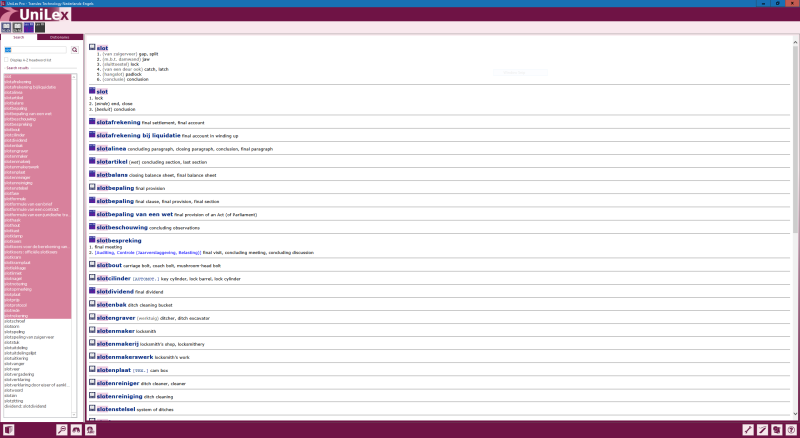Click the results list scroll-down arrow
Viewport: 800px width, 438px height.
[74, 415]
